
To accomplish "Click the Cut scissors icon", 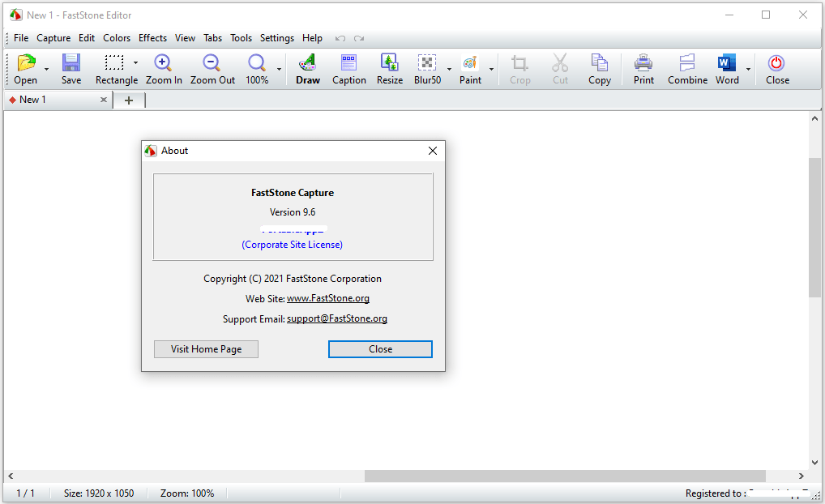I will pos(560,63).
